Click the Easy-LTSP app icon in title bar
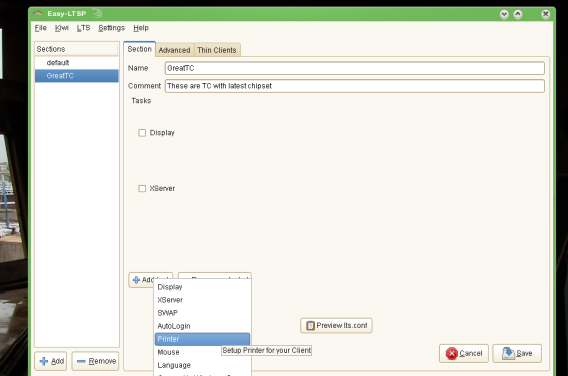This screenshot has height=376, width=568. pyautogui.click(x=38, y=14)
